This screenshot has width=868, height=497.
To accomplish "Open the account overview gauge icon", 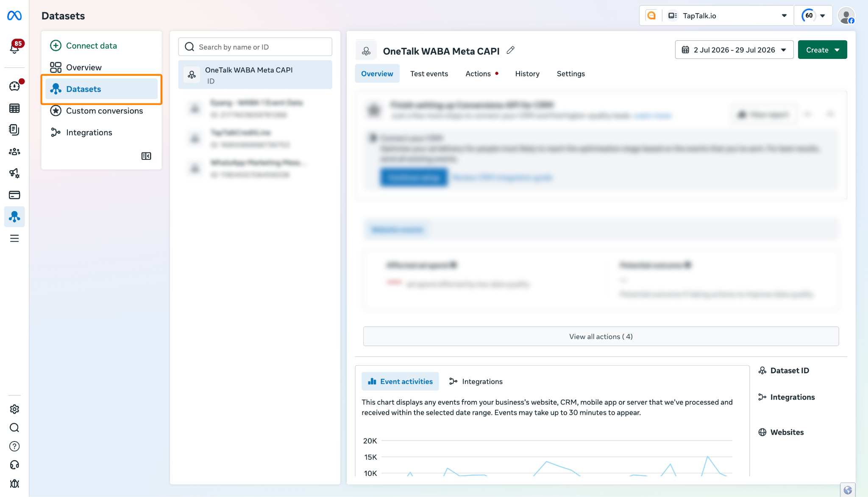I will tap(14, 86).
